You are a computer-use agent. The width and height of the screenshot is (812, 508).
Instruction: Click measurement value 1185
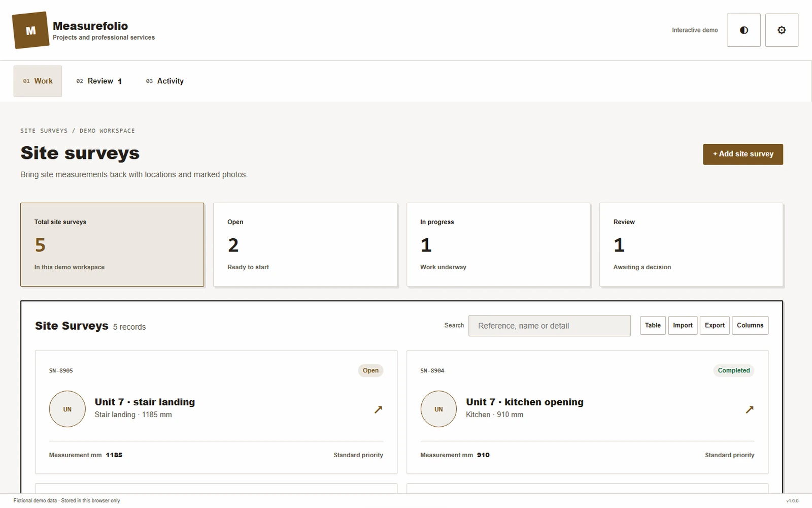(x=114, y=455)
